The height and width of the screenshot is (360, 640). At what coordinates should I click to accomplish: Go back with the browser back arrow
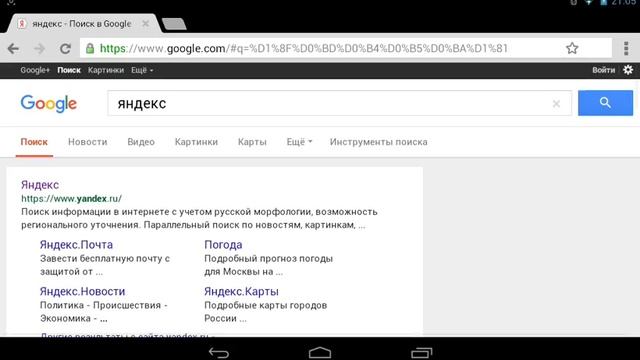[13, 49]
